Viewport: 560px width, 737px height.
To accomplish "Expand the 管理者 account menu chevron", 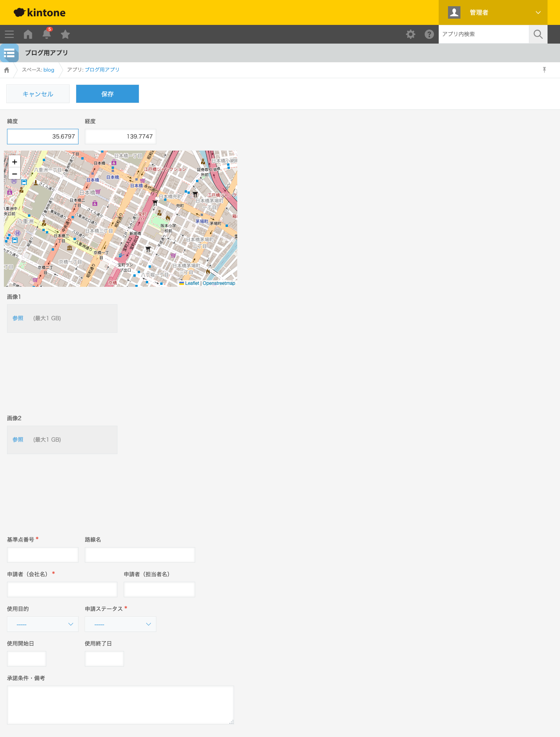I will tap(538, 12).
